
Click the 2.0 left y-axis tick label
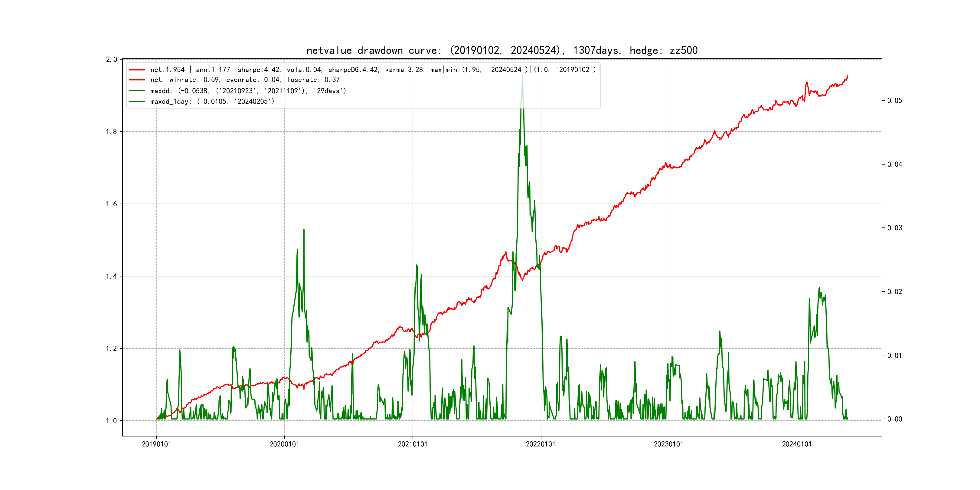click(112, 59)
